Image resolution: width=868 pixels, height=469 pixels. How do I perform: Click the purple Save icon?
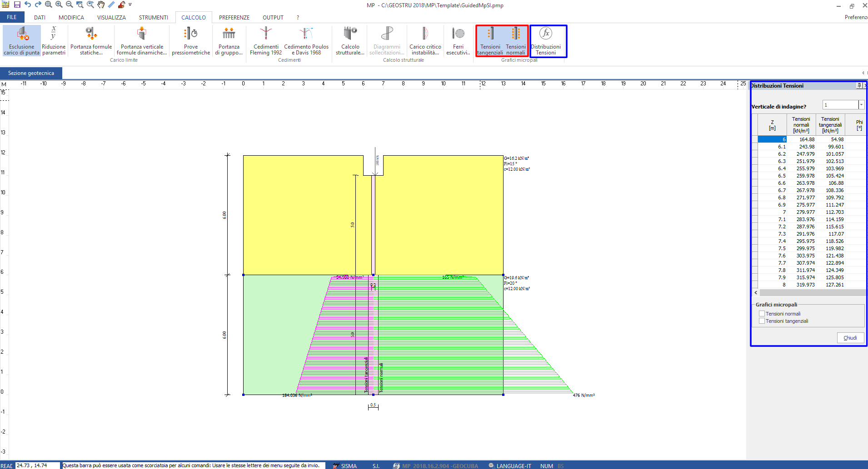tap(17, 5)
